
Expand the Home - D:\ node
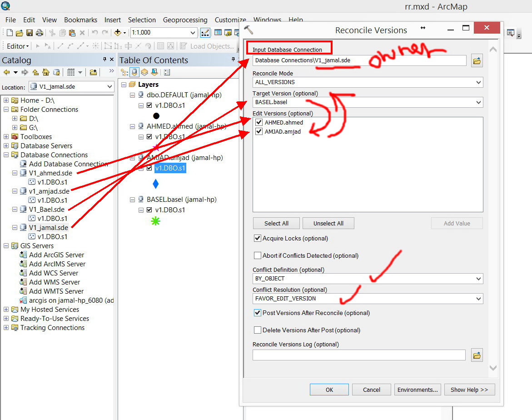(6, 100)
